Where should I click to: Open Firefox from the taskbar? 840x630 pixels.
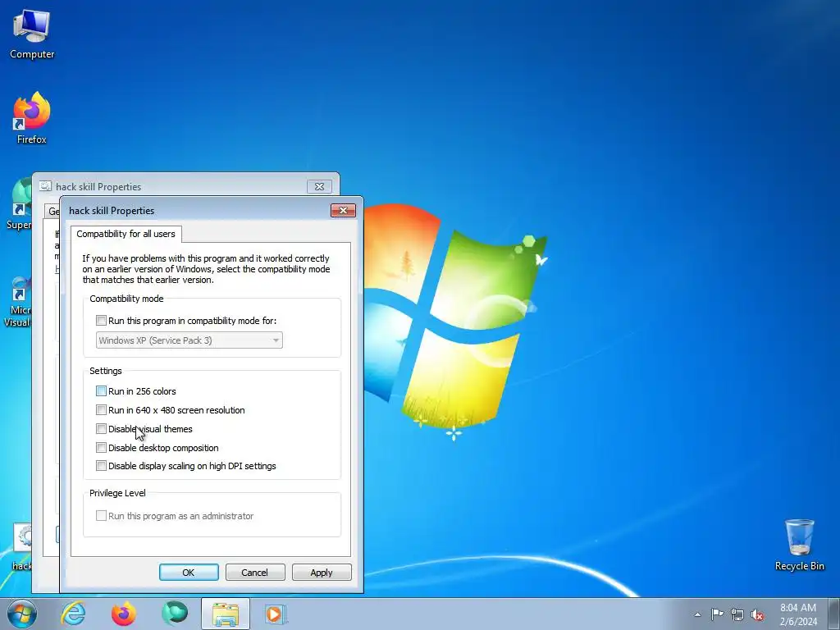click(124, 614)
